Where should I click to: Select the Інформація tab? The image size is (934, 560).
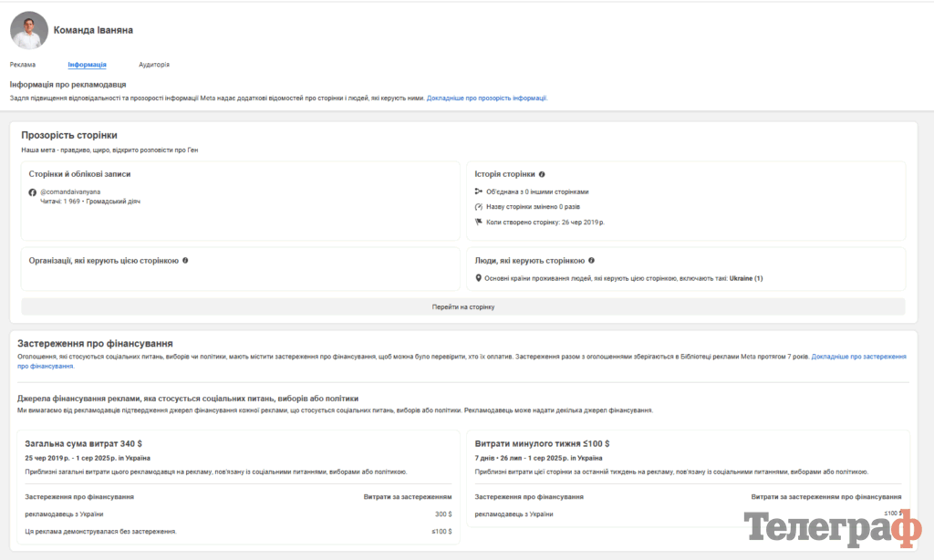point(87,65)
